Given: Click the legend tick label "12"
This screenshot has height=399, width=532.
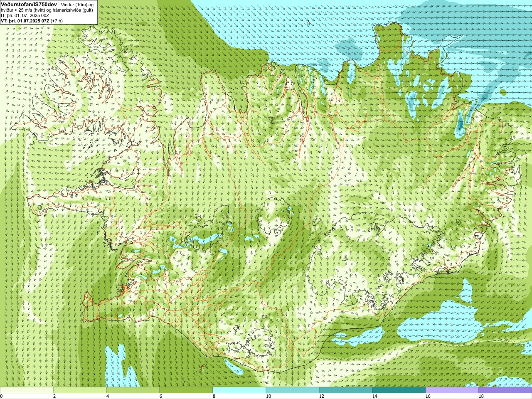Looking at the screenshot, I should pyautogui.click(x=321, y=396).
